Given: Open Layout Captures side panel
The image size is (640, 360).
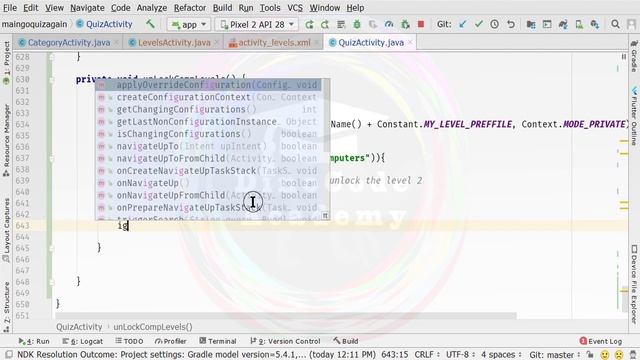Looking at the screenshot, I should click(x=6, y=231).
